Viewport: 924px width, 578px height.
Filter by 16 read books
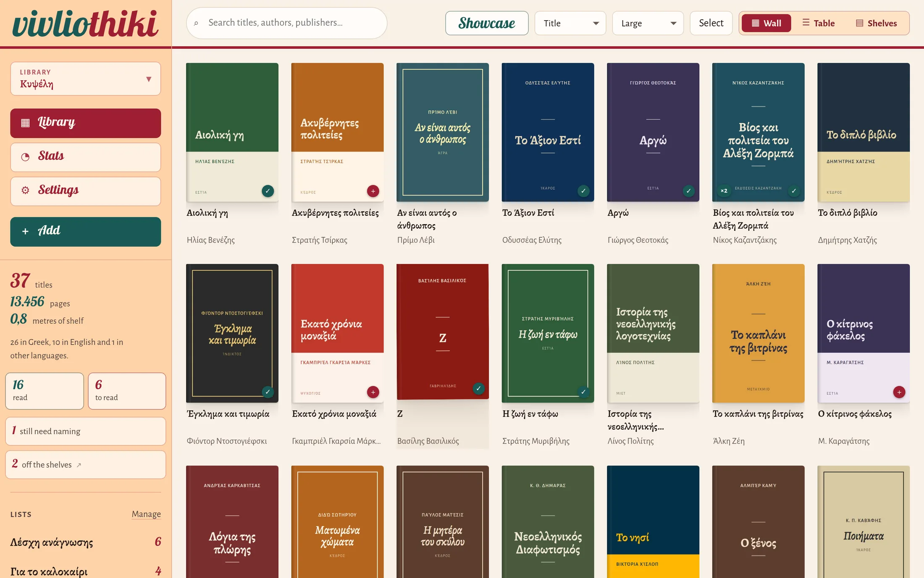45,391
